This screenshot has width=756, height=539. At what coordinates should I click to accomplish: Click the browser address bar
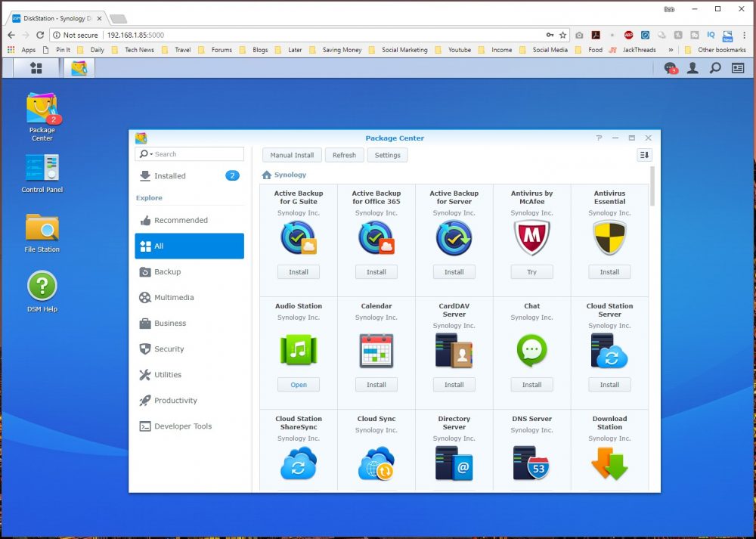pyautogui.click(x=308, y=36)
